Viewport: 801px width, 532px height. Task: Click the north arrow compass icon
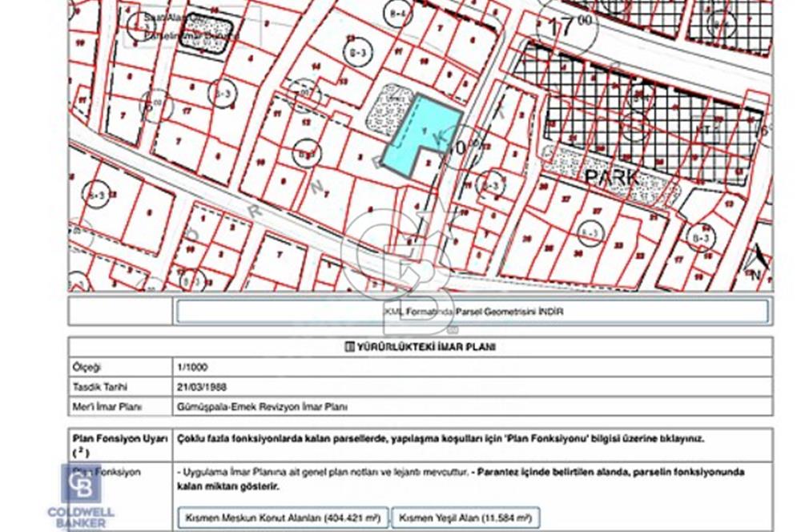point(757,263)
